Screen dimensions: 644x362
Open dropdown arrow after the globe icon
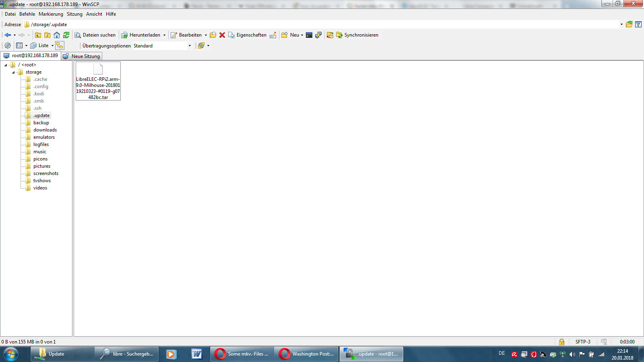coord(208,45)
